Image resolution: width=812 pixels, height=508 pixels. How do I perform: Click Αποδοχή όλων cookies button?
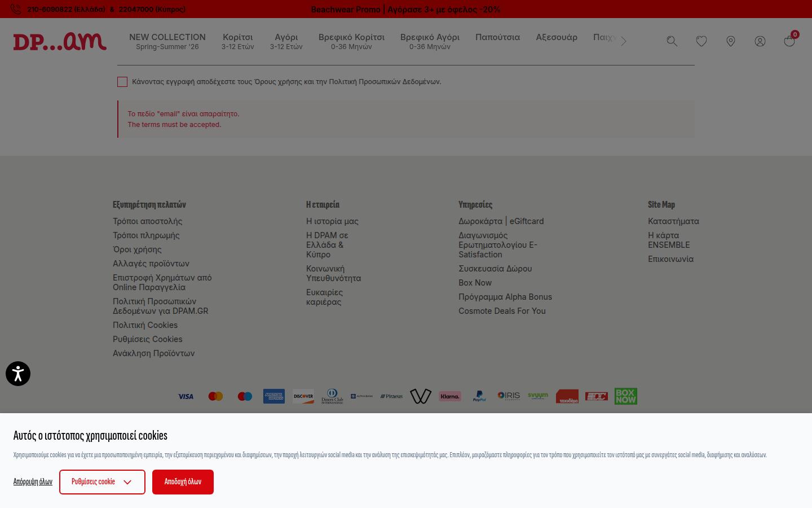tap(183, 482)
